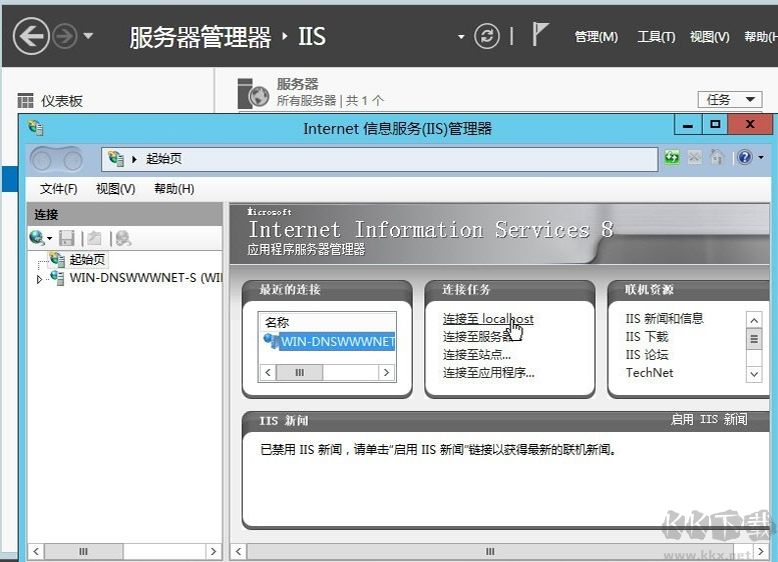Click the up folder icon in the 连接 toolbar
Image resolution: width=778 pixels, height=562 pixels.
94,238
